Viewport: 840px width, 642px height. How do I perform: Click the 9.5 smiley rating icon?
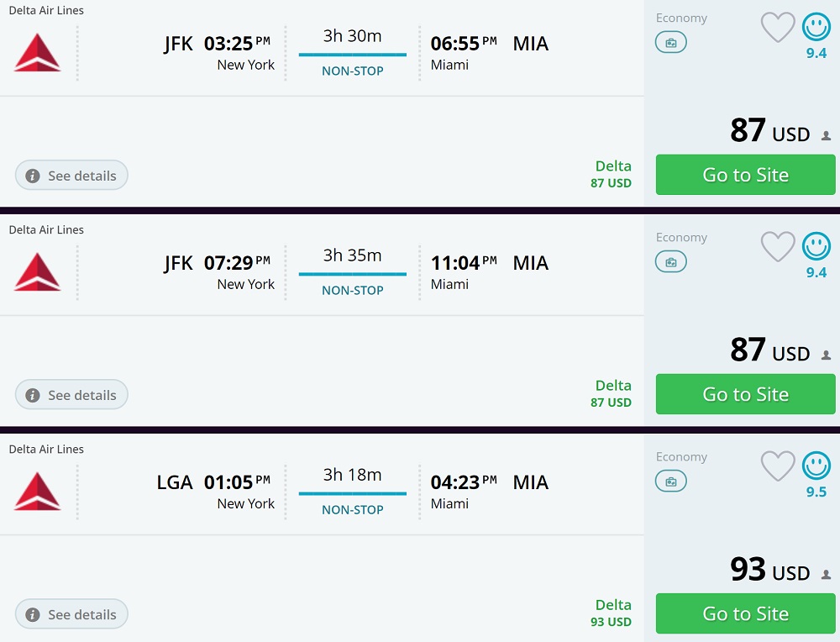[x=816, y=466]
